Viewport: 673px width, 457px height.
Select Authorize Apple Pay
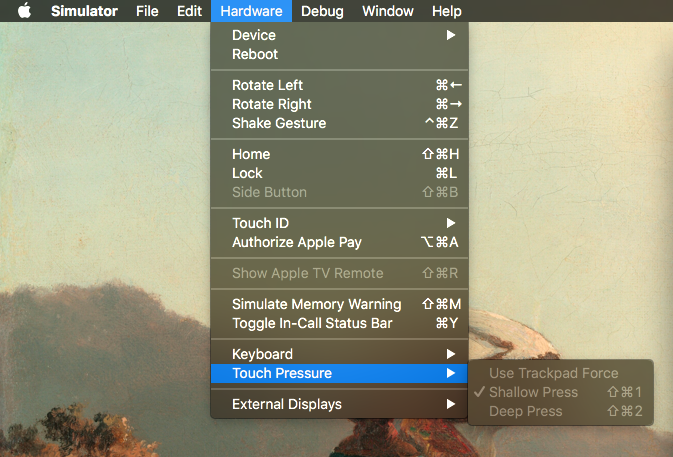pyautogui.click(x=339, y=242)
